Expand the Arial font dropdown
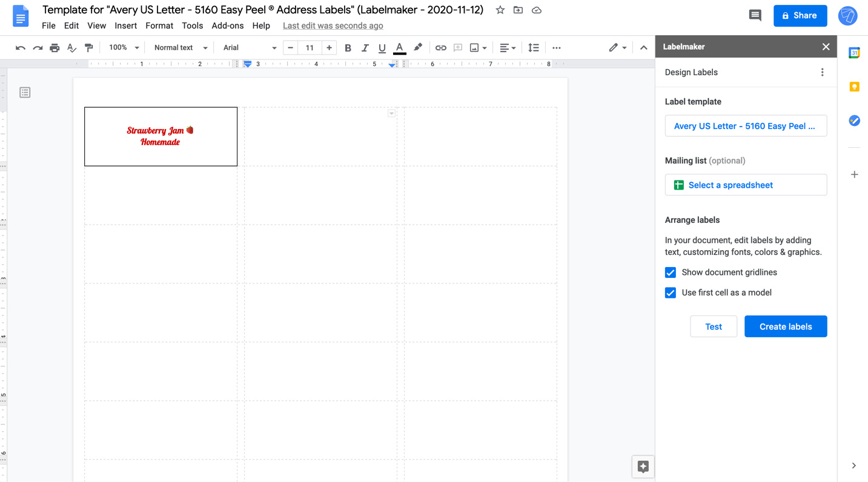This screenshot has width=868, height=482. point(250,48)
